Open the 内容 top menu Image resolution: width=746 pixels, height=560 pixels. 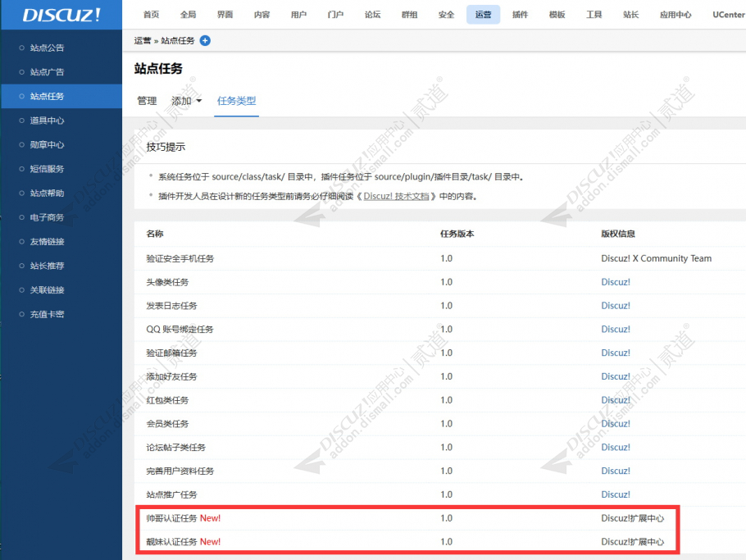tap(262, 15)
